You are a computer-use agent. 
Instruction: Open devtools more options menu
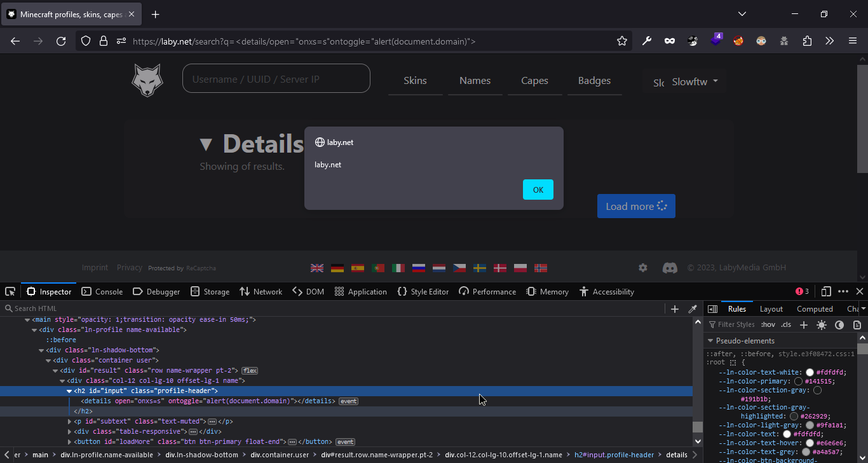843,291
